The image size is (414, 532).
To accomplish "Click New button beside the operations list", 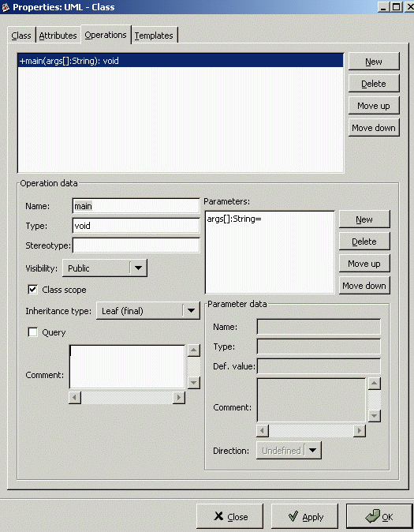I will pyautogui.click(x=374, y=62).
